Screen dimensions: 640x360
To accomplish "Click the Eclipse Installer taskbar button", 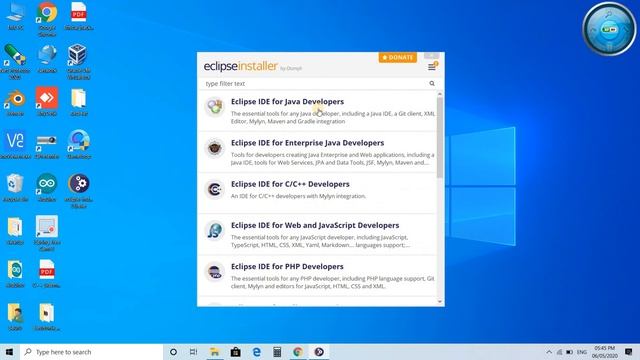I will pos(319,352).
